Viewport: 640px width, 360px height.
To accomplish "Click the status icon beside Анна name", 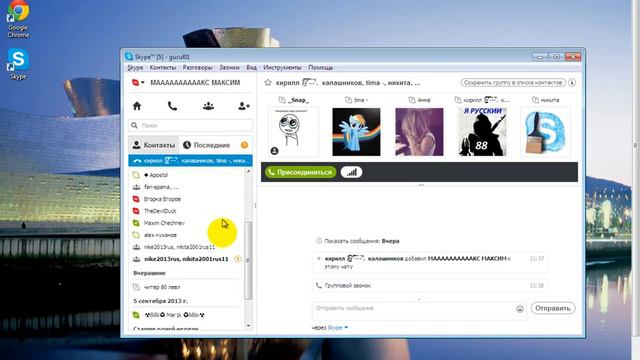I will (412, 100).
